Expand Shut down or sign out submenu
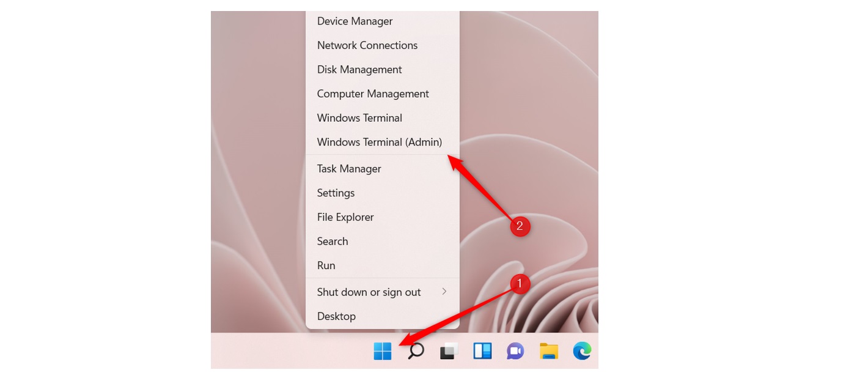 coord(383,292)
